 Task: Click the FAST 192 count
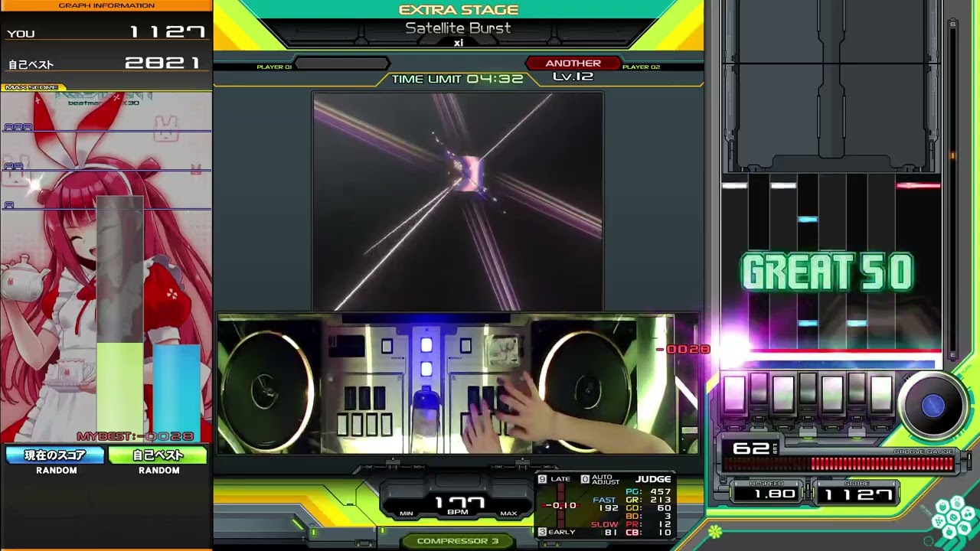[606, 504]
